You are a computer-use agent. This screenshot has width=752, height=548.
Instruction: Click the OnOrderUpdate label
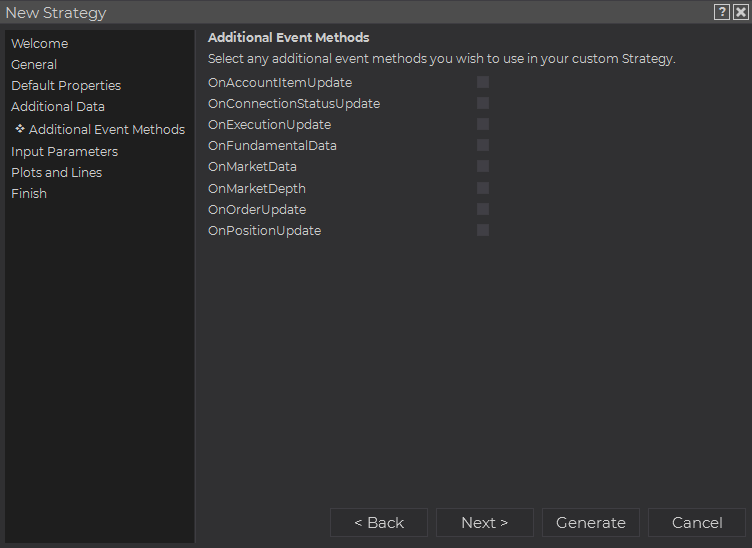click(257, 210)
